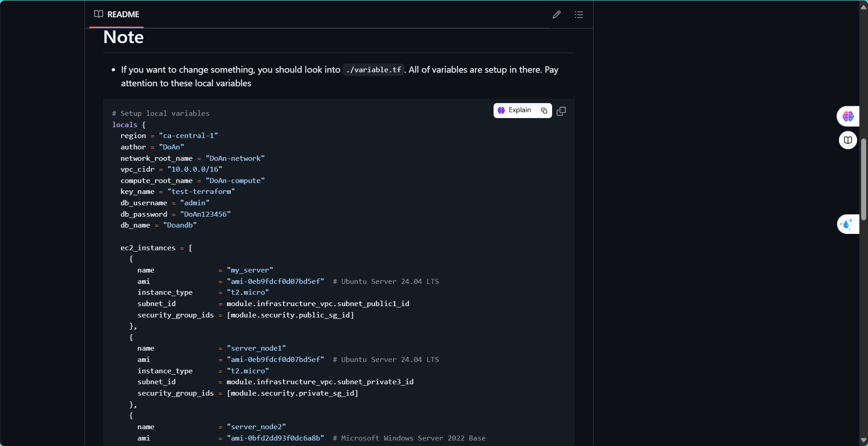This screenshot has height=446, width=868.
Task: Click the subnet_private3_id module reference
Action: tap(320, 382)
